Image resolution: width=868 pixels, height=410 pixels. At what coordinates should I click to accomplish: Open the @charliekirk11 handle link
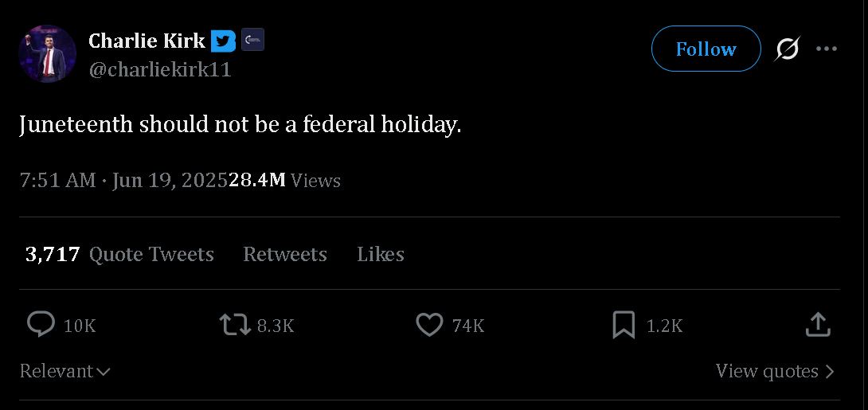tap(160, 70)
